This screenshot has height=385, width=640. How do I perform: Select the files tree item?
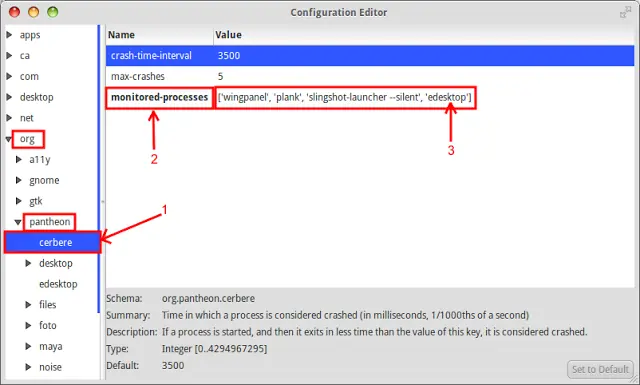pyautogui.click(x=47, y=305)
